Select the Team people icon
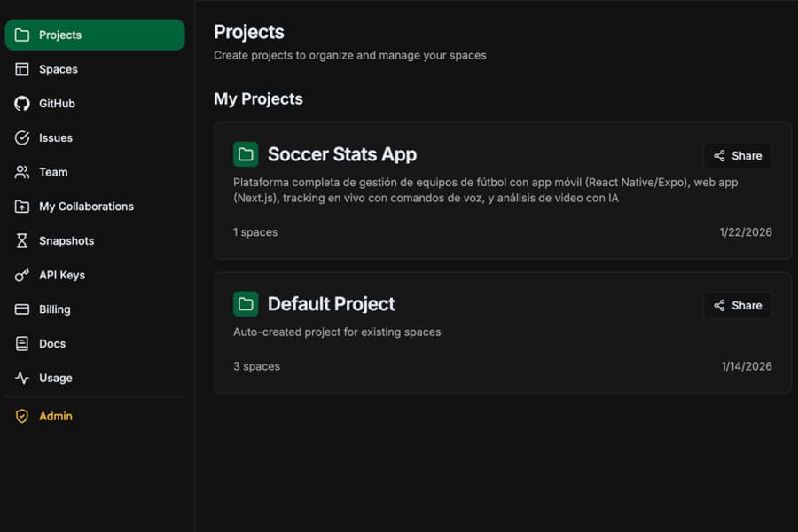 click(x=22, y=172)
